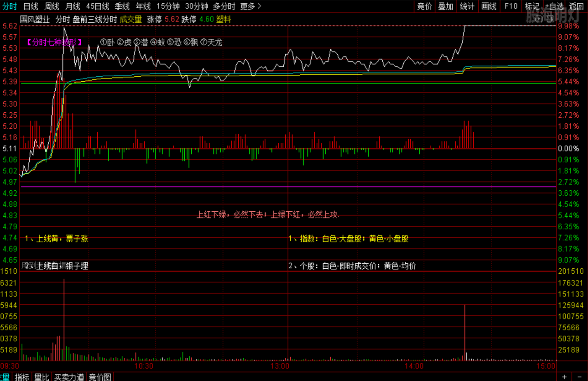The image size is (588, 381).
Task: Activate the 画线 drawing tool
Action: click(489, 6)
